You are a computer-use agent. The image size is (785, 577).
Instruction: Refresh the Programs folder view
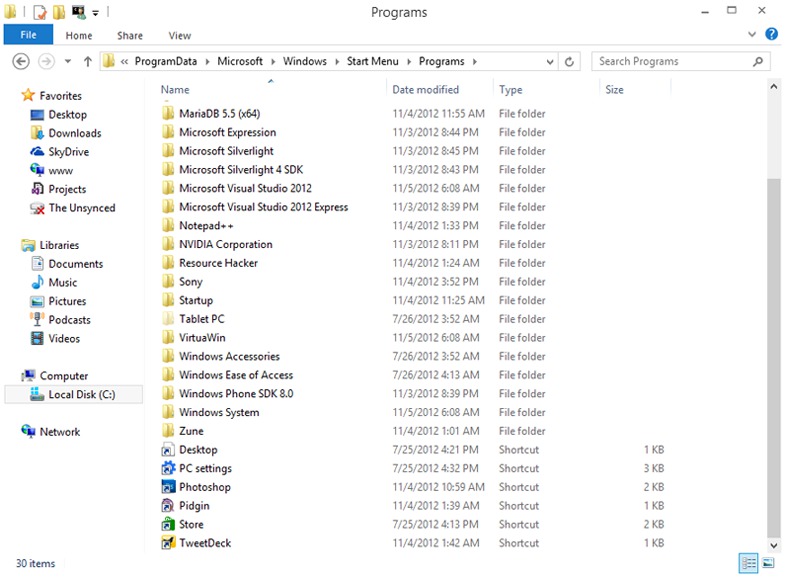point(569,62)
